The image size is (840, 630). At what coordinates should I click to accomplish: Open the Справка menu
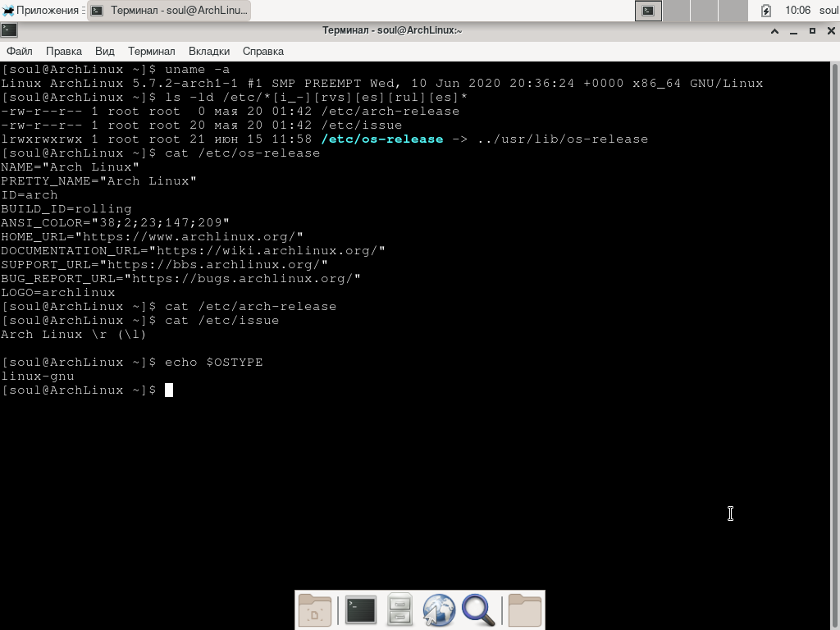click(263, 52)
